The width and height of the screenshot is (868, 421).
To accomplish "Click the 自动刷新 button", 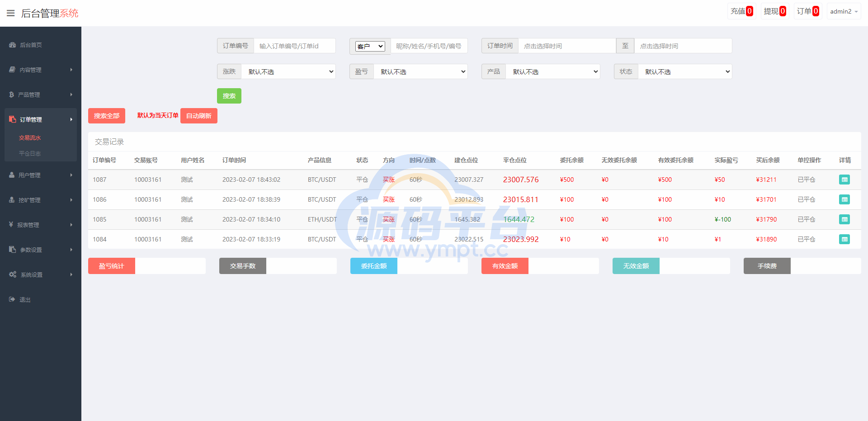I will [x=199, y=116].
